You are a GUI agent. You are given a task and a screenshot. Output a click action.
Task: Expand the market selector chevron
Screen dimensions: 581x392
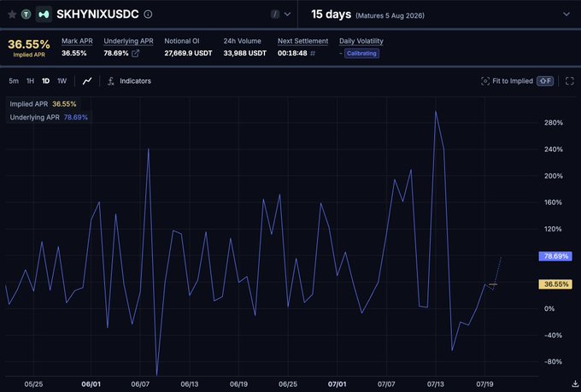[x=288, y=15]
